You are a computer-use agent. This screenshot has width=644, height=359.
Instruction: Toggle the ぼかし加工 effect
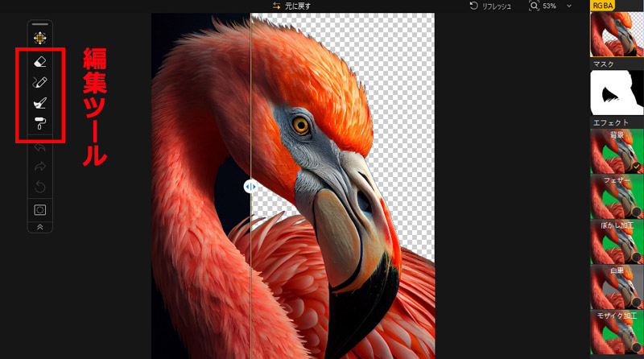point(616,241)
